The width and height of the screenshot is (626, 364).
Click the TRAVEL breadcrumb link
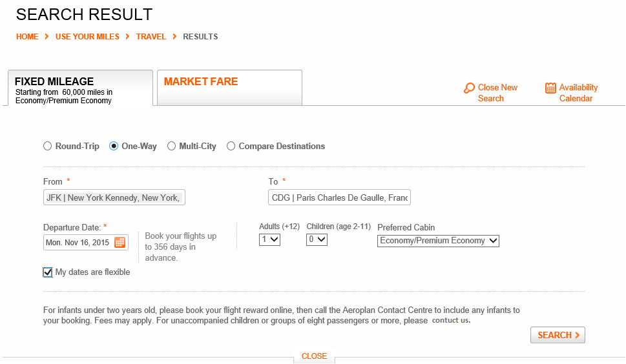point(151,37)
